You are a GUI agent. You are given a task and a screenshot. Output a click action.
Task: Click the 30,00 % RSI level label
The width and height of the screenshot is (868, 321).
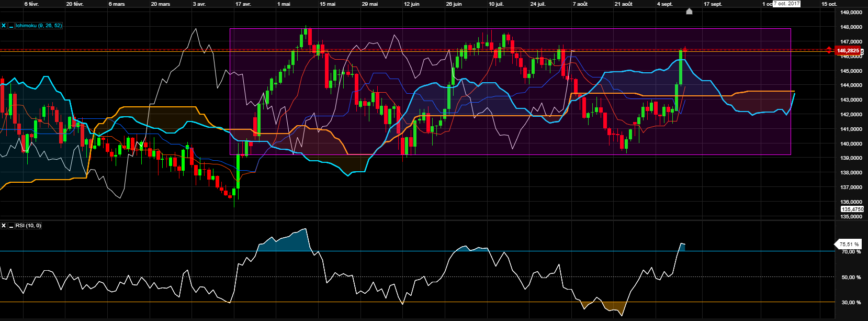851,302
